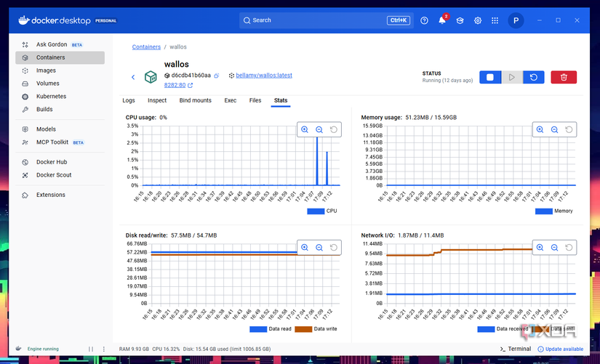Viewport: 600px width, 364px height.
Task: Stop the wallos container
Action: tap(490, 77)
